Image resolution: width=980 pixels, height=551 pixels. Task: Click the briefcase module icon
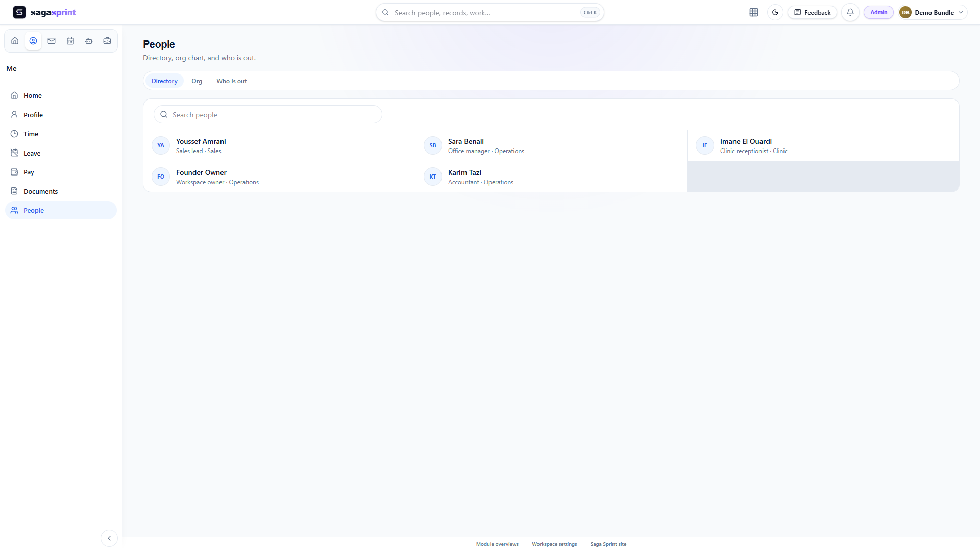coord(107,41)
